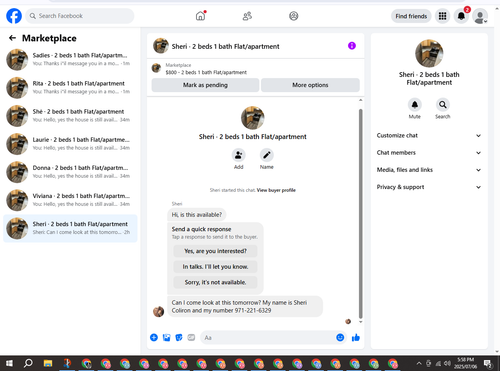Mute the conversation via the bell icon
The width and height of the screenshot is (500, 371).
click(x=415, y=105)
